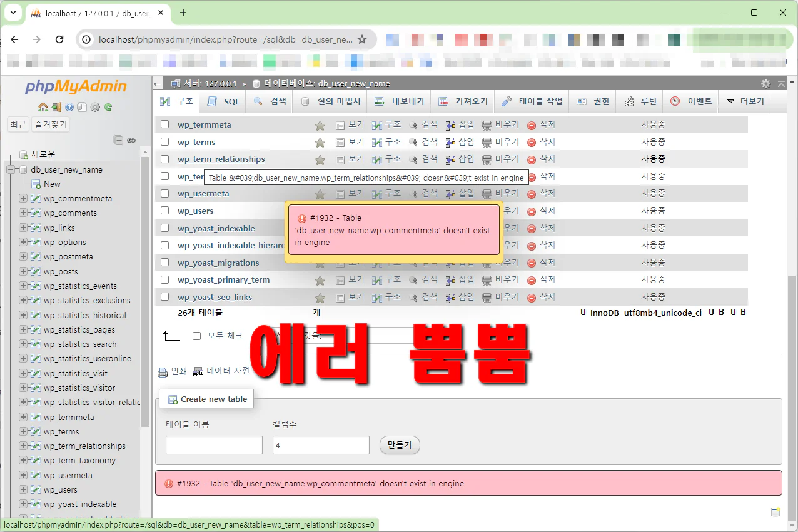Open the phpMyAdmin documentation help icon

click(69, 107)
